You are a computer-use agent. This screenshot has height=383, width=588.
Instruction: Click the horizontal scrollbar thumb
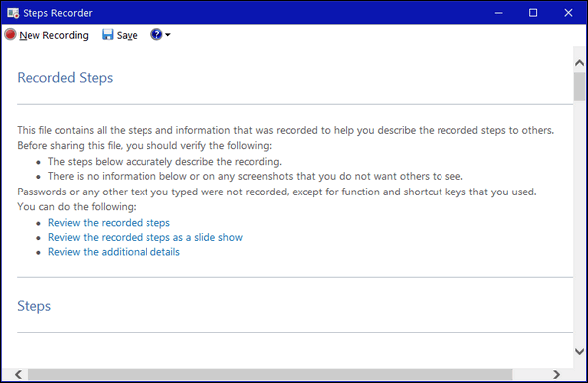coord(270,374)
